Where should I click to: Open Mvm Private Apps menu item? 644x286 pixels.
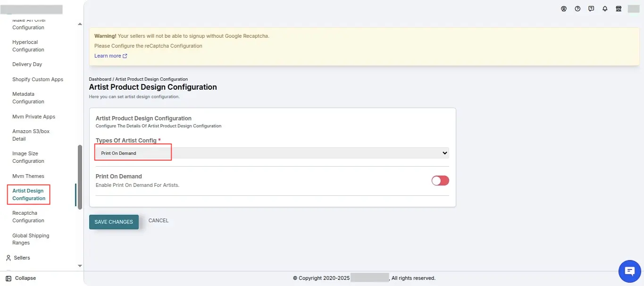tap(33, 117)
